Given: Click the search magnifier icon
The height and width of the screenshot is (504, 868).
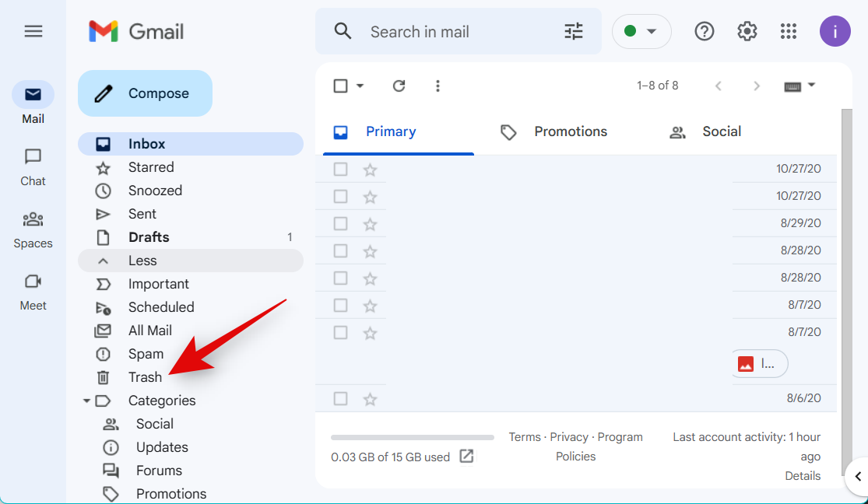Looking at the screenshot, I should point(343,32).
